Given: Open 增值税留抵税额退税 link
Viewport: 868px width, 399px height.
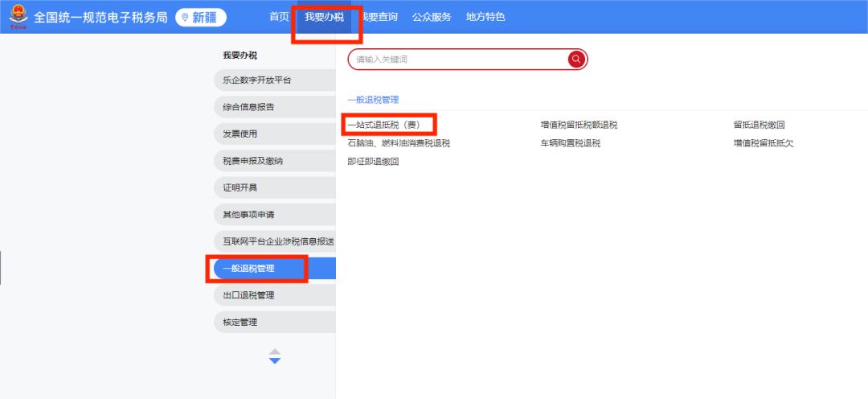Looking at the screenshot, I should coord(579,125).
